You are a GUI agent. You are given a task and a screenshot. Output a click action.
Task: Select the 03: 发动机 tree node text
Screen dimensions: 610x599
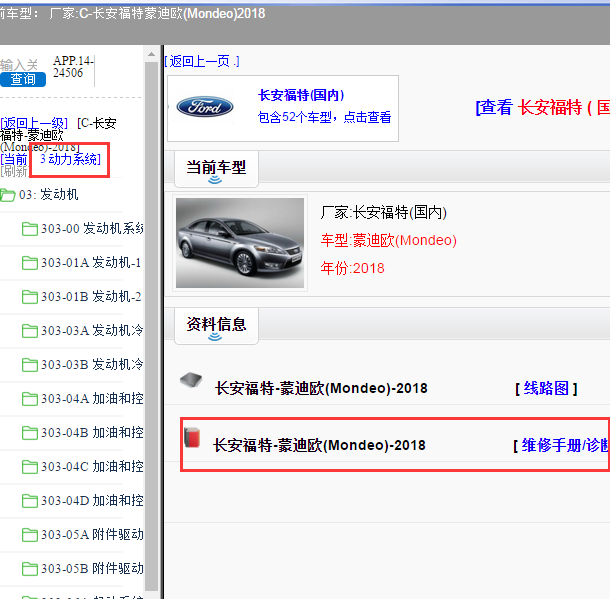point(49,194)
